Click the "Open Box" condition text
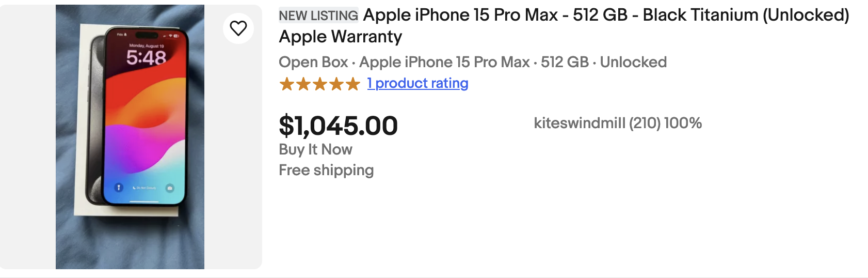The width and height of the screenshot is (868, 278). pos(313,62)
